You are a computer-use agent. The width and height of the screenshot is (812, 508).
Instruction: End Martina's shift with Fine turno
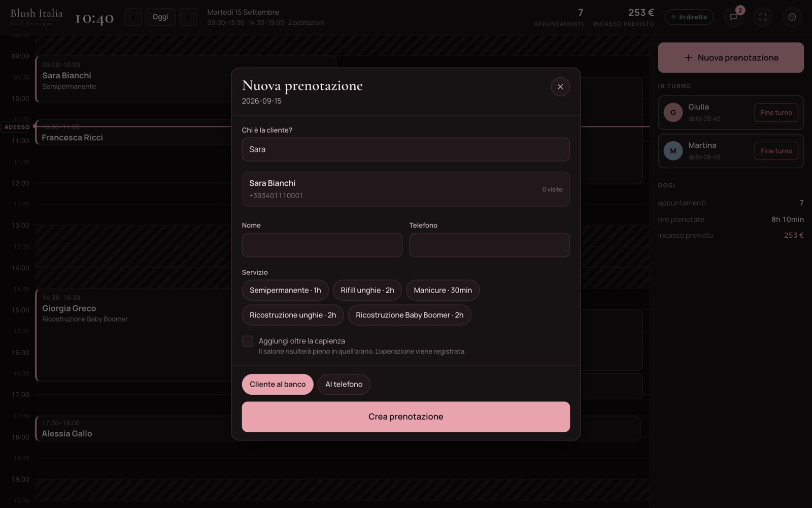click(x=776, y=151)
